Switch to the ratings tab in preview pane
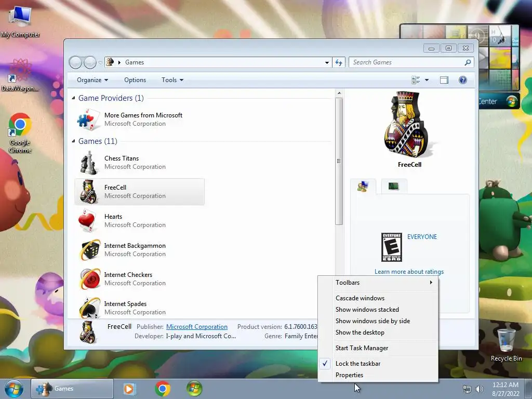 [363, 187]
